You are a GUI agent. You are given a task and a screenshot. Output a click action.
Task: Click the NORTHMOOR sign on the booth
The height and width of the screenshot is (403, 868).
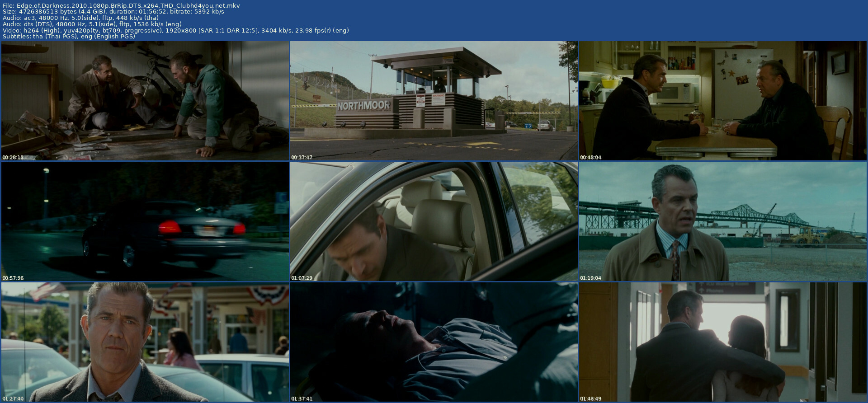pyautogui.click(x=363, y=106)
